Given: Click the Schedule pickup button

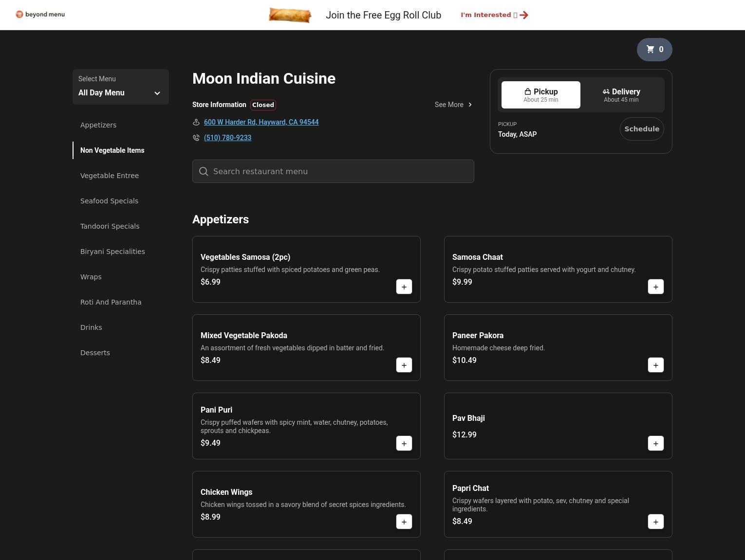Looking at the screenshot, I should (x=641, y=129).
